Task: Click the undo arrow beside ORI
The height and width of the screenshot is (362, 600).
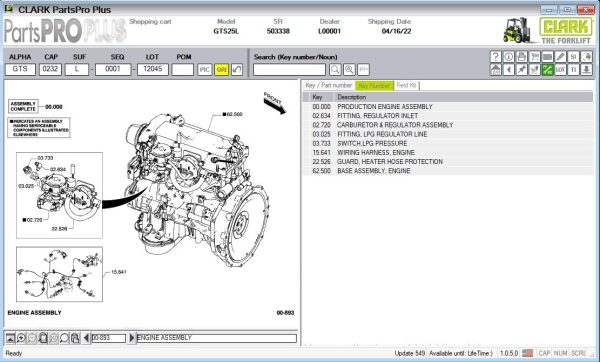Action: (237, 70)
